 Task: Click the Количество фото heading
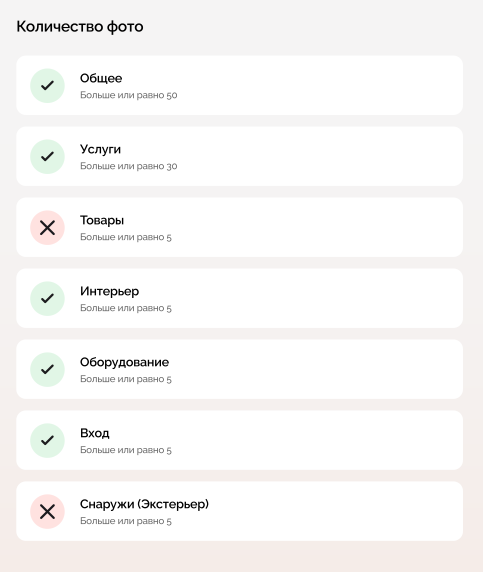point(80,27)
